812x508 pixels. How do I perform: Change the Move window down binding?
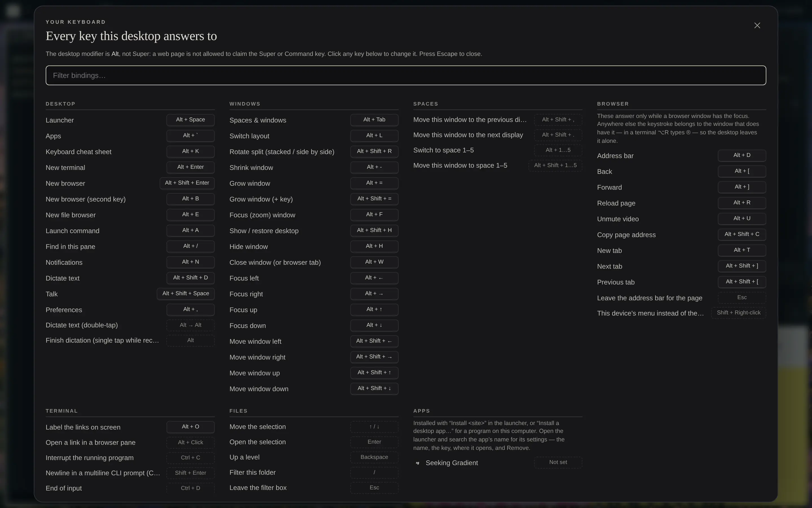pos(374,388)
